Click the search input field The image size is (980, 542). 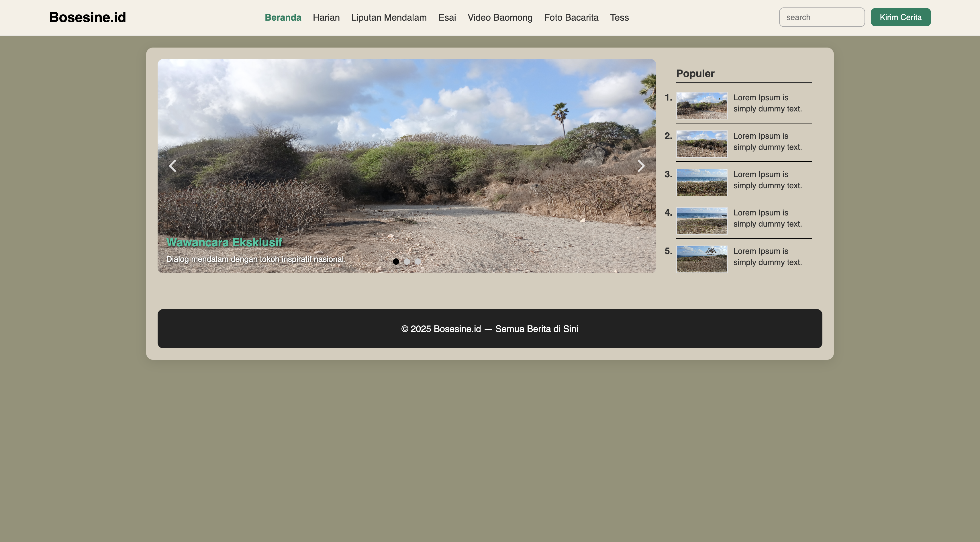(822, 17)
